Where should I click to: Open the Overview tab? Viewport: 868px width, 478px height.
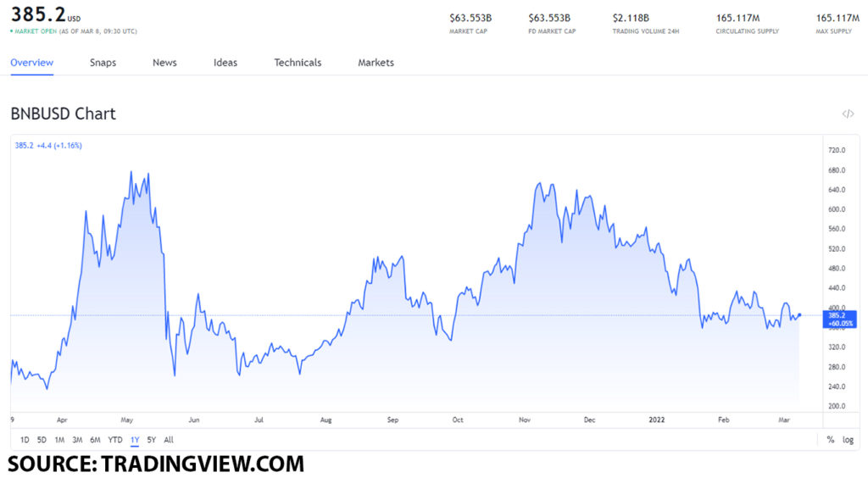(x=32, y=63)
